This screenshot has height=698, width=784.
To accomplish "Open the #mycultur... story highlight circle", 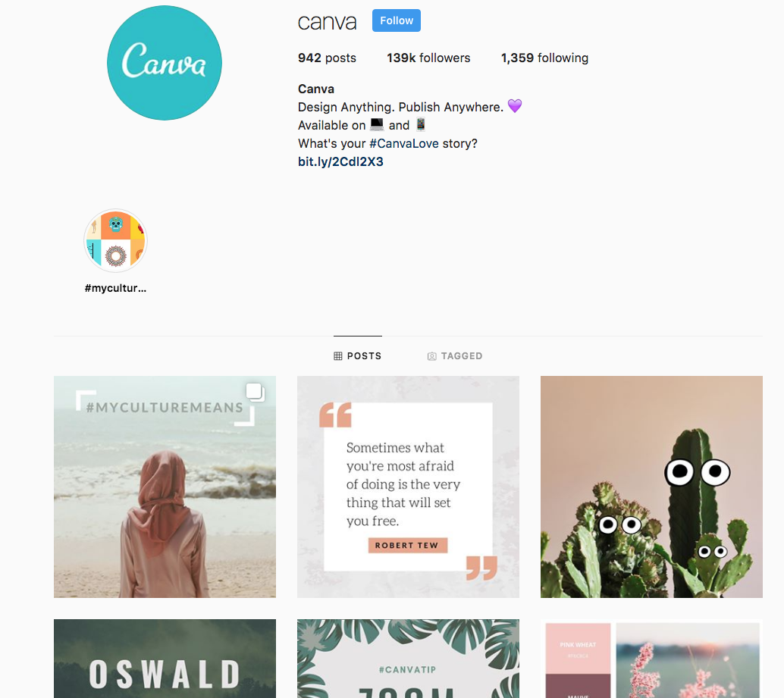I will click(115, 240).
